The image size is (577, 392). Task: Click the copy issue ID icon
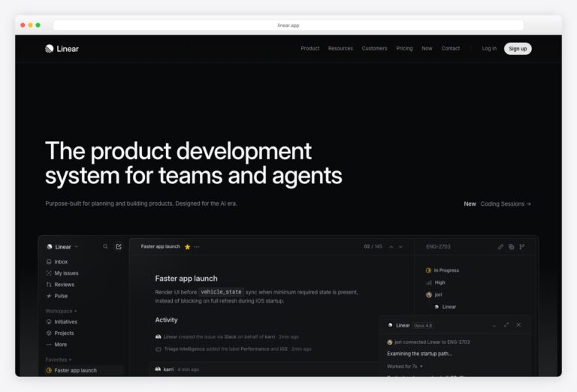[511, 247]
